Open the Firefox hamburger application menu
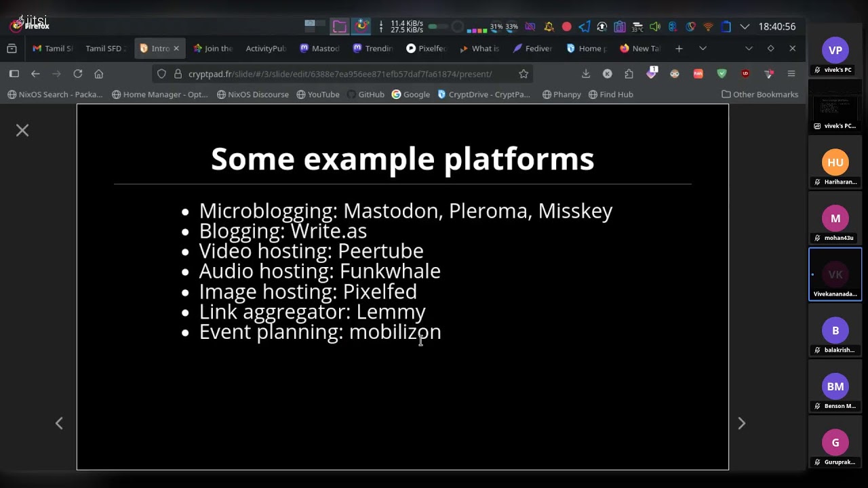The width and height of the screenshot is (868, 488). (791, 74)
